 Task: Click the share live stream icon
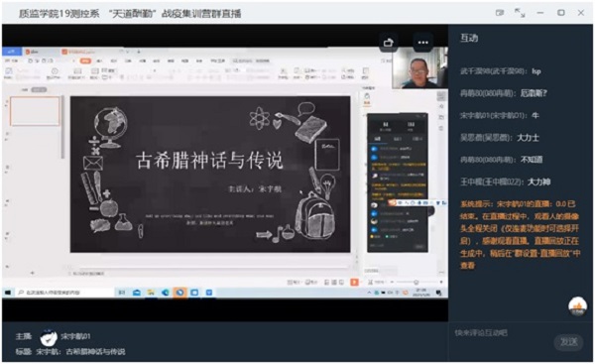(388, 43)
